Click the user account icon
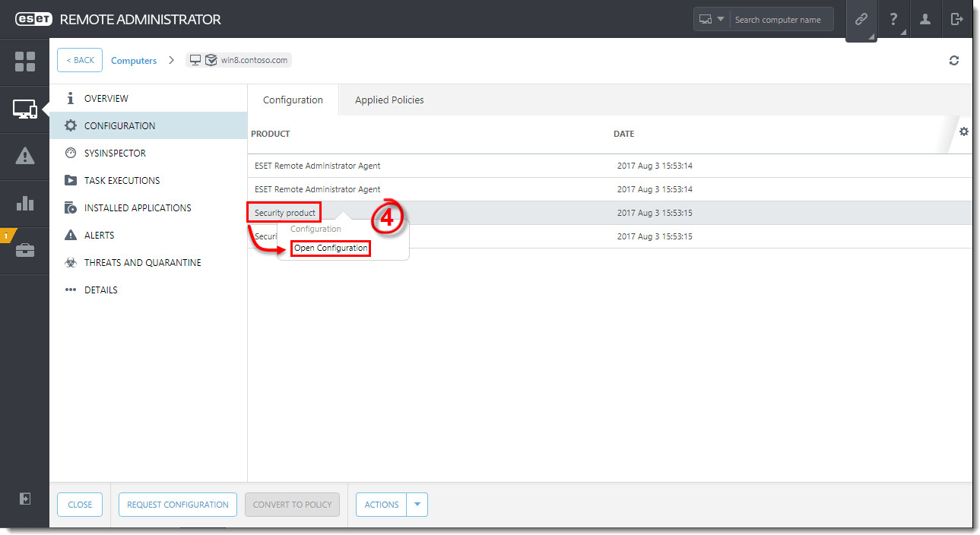The width and height of the screenshot is (980, 535). tap(925, 20)
